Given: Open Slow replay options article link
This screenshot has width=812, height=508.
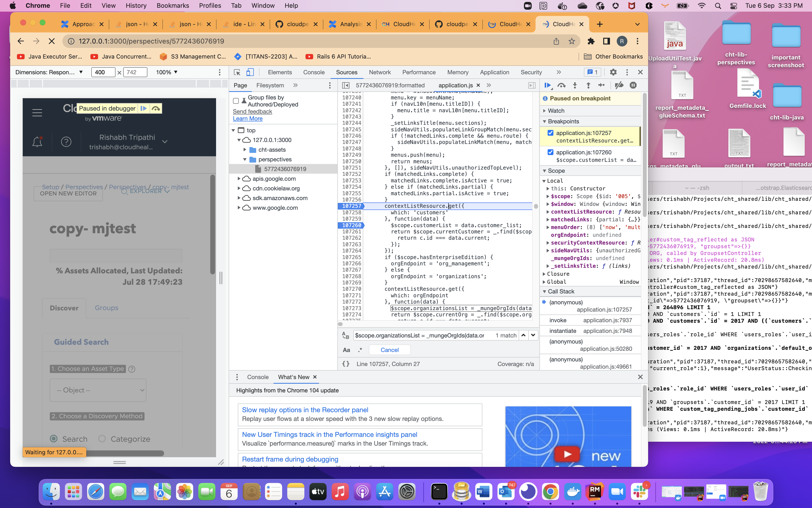Looking at the screenshot, I should tap(305, 410).
